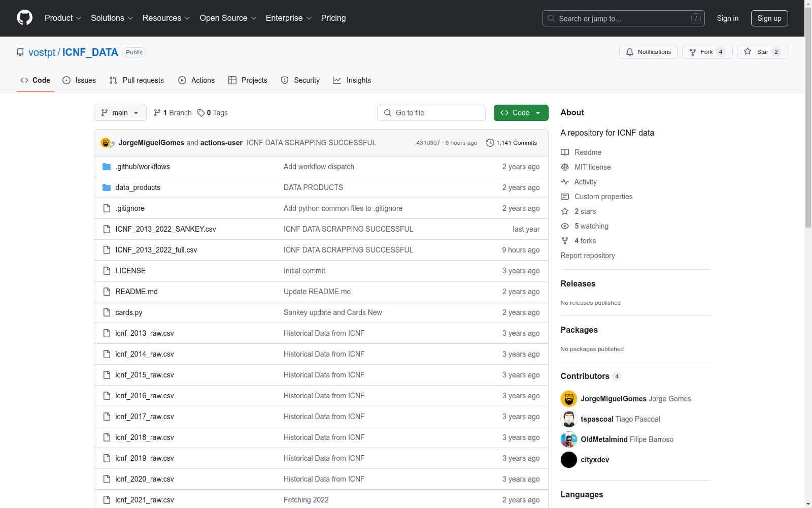Expand the Solutions menu

(112, 18)
